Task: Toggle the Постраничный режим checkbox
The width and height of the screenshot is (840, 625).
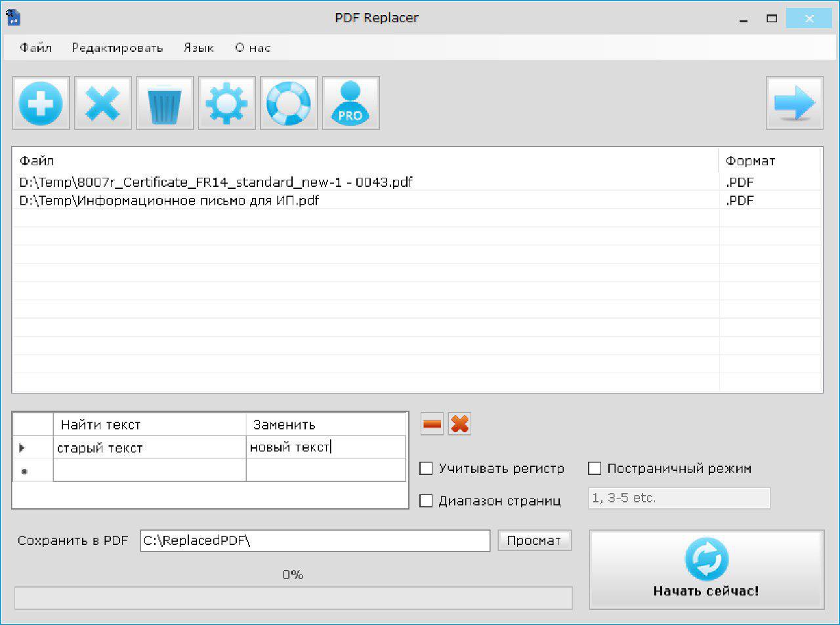Action: point(595,468)
